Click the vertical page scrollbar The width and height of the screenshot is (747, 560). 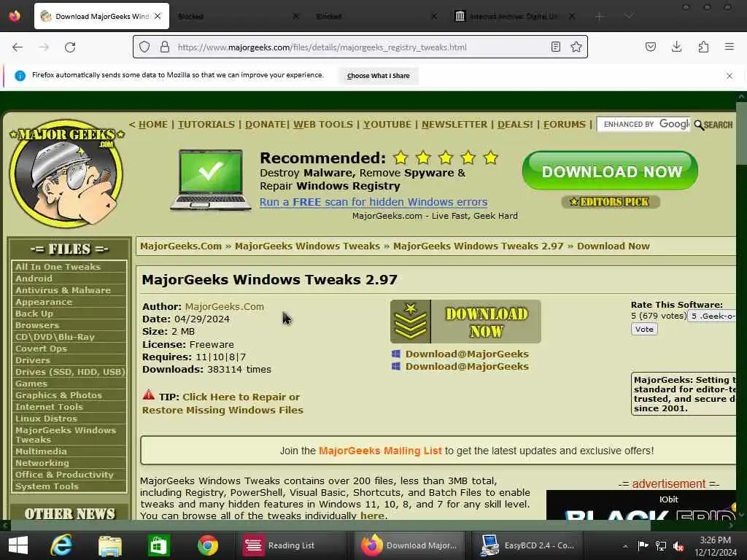coord(742,133)
